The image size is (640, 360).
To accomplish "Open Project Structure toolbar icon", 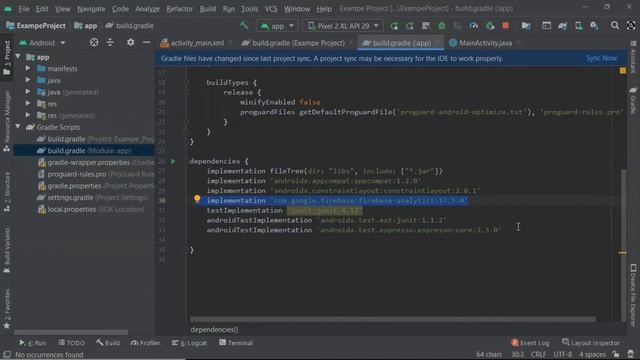I will pos(526,26).
